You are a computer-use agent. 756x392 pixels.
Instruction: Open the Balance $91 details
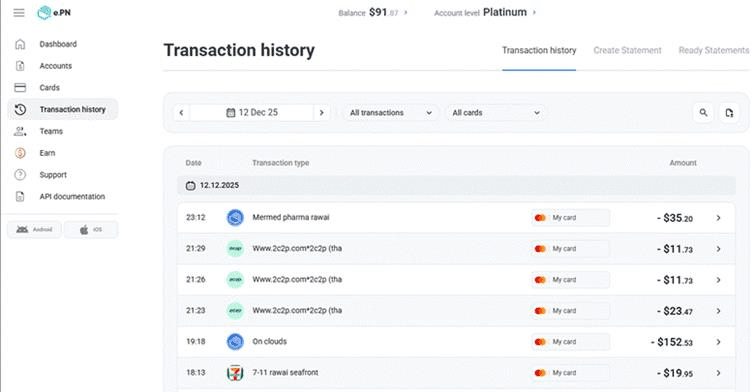click(373, 13)
